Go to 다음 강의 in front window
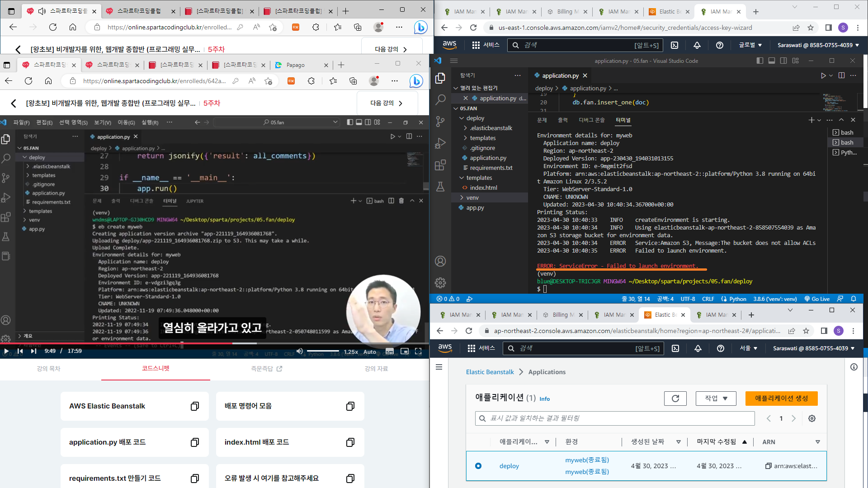Screen dimensions: 868x488 [387, 103]
